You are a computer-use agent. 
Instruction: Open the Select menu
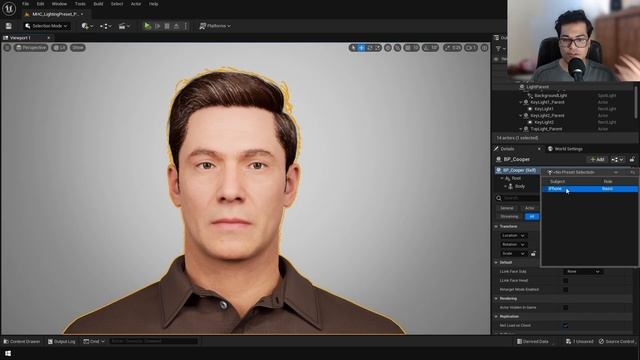(117, 4)
